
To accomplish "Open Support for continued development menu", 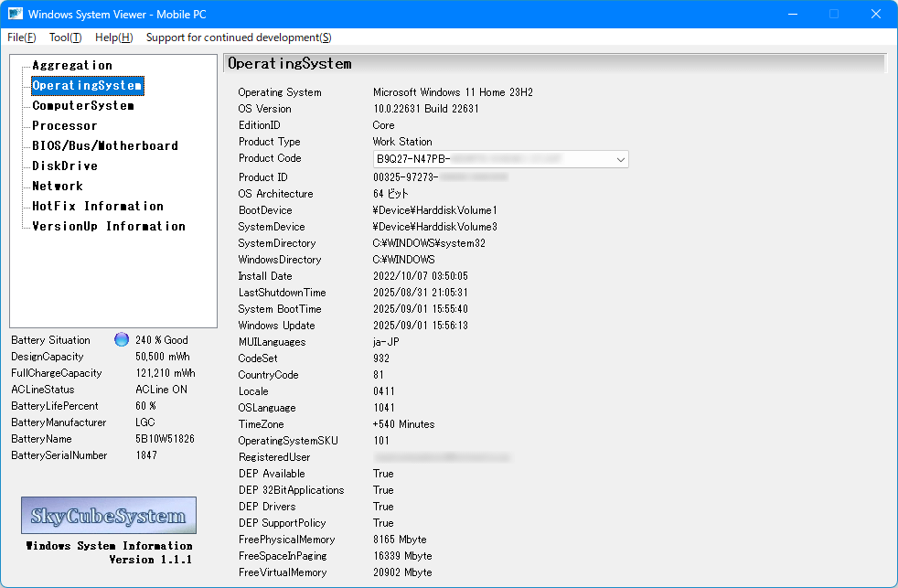I will tap(239, 37).
